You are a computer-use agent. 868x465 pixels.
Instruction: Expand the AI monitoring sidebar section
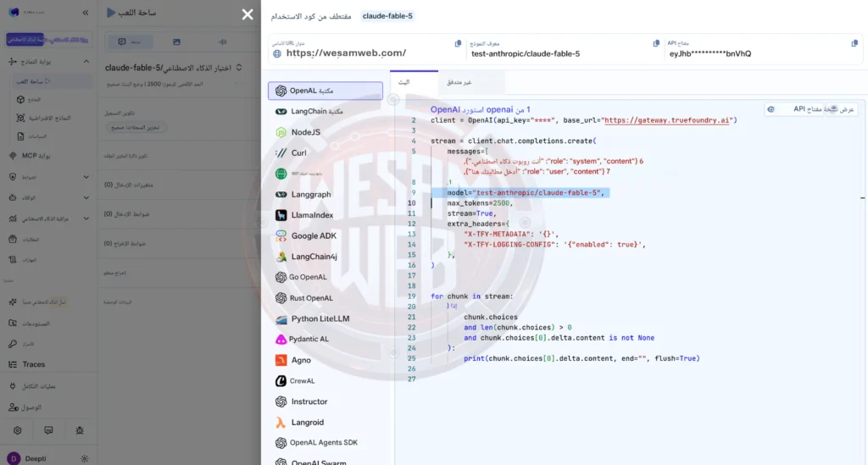(86, 219)
